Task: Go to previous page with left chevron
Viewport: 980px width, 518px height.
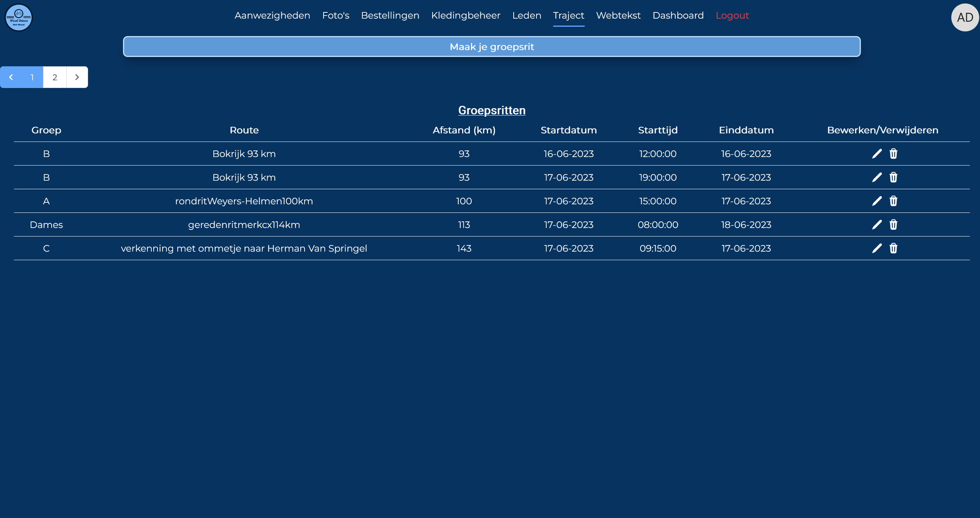Action: point(11,77)
